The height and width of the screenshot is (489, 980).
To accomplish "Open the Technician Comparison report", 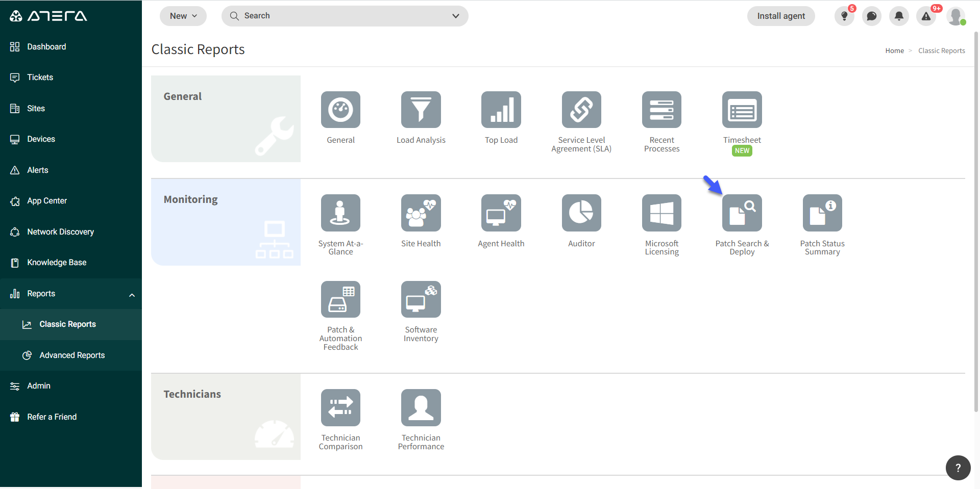I will [x=340, y=407].
